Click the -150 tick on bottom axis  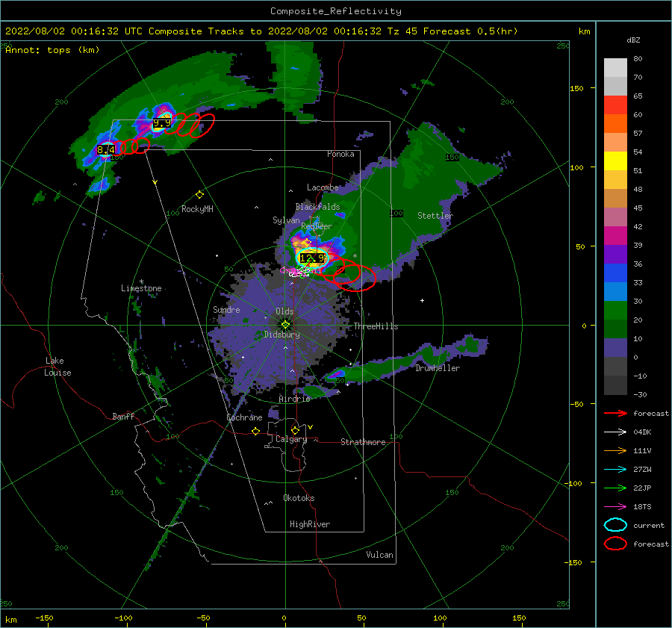[x=44, y=618]
